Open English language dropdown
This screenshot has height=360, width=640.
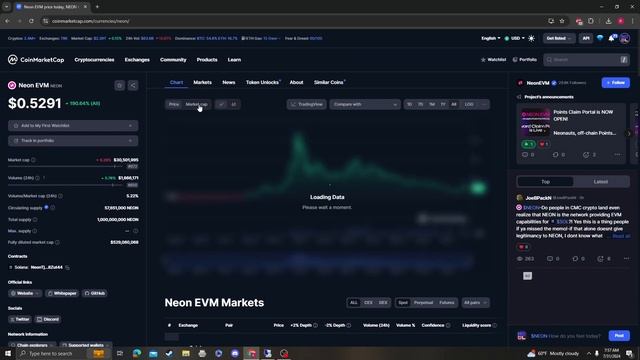point(490,38)
